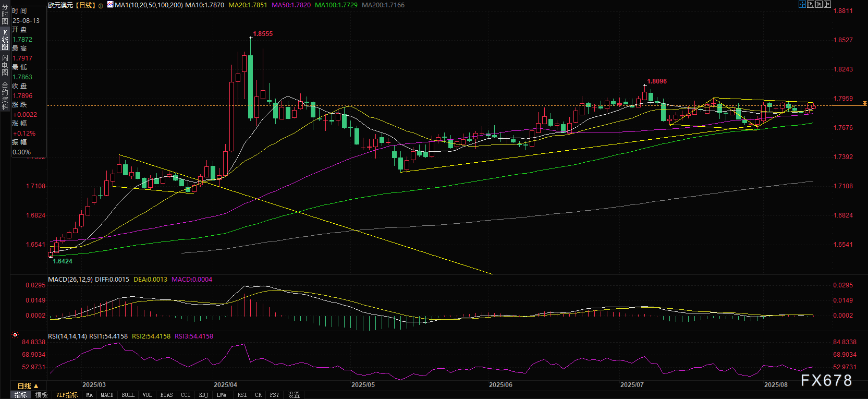Click the circled plus icon after 日线 title

click(x=101, y=5)
